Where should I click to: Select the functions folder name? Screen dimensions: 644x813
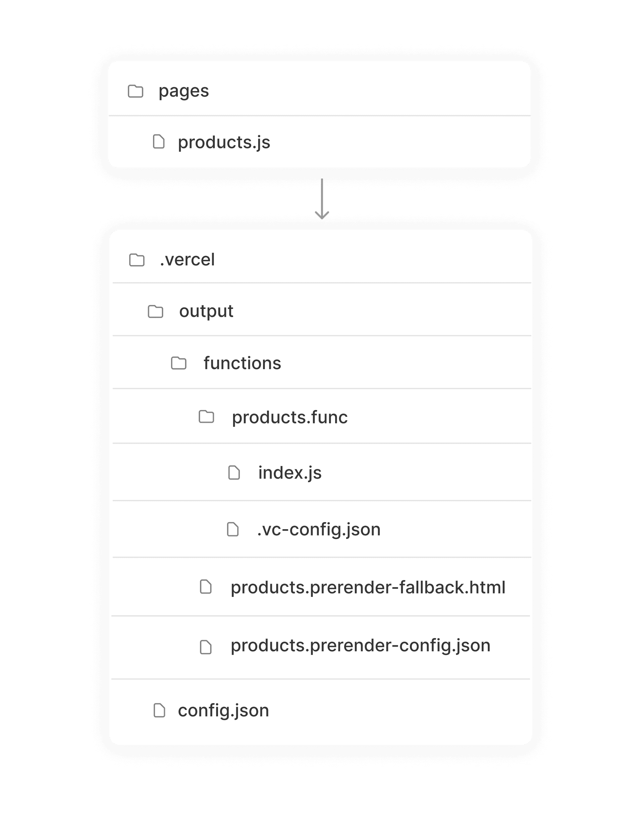pos(242,363)
